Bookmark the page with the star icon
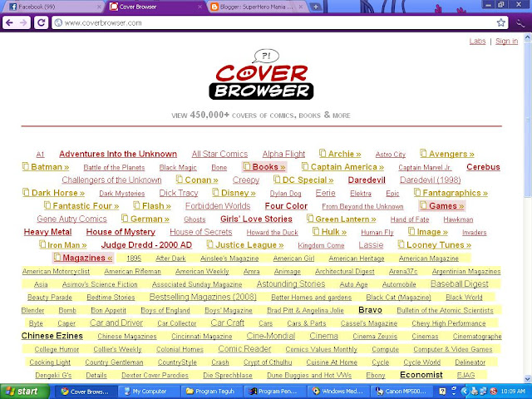This screenshot has height=399, width=532. pyautogui.click(x=500, y=22)
